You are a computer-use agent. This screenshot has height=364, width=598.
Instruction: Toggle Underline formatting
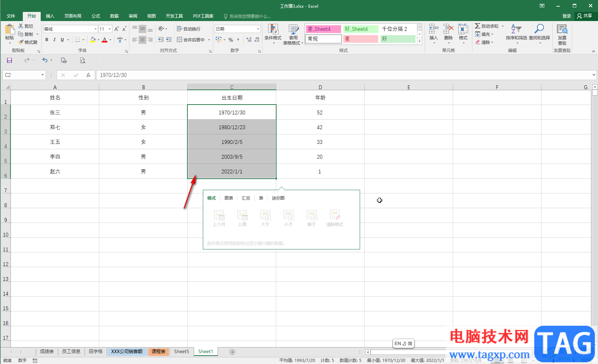coord(62,40)
